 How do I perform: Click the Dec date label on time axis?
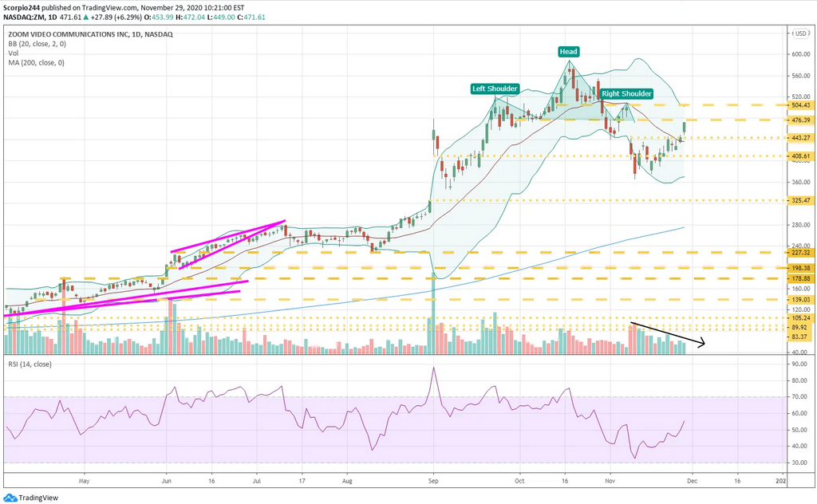point(692,481)
